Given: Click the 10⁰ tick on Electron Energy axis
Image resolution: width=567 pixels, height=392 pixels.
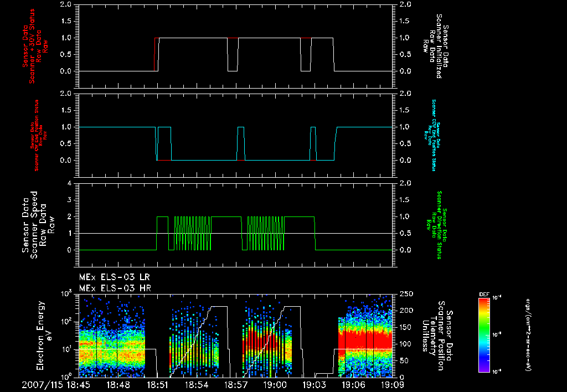Looking at the screenshot, I should click(66, 377).
